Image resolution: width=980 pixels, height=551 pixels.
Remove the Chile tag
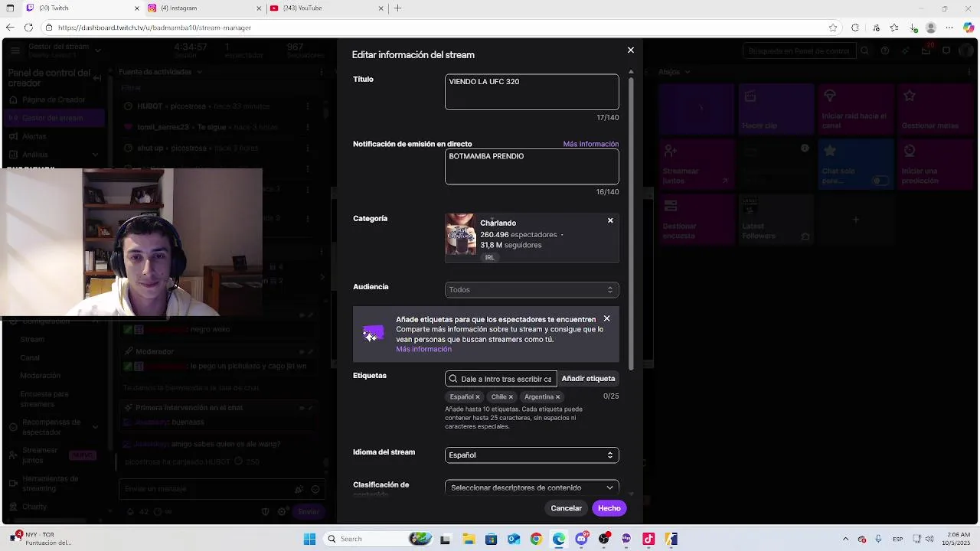[x=511, y=397]
